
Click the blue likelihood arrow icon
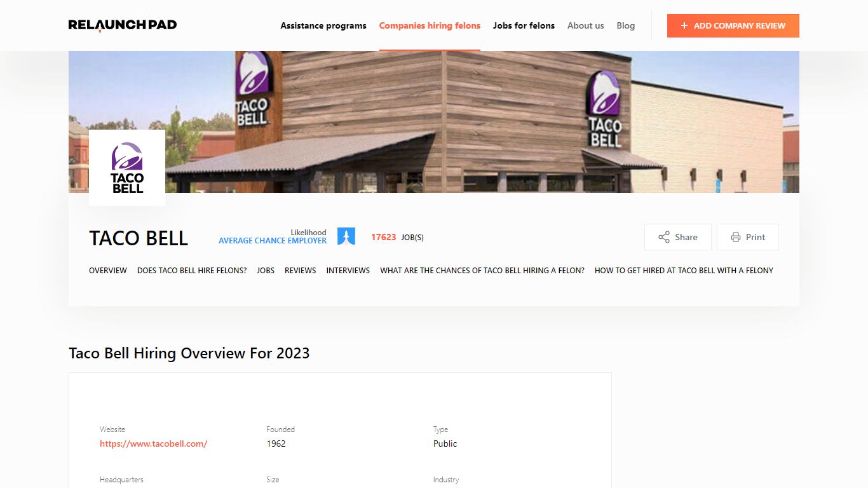(346, 236)
